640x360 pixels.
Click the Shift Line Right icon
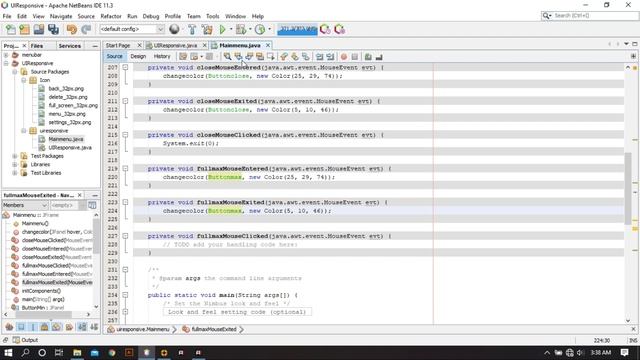330,57
